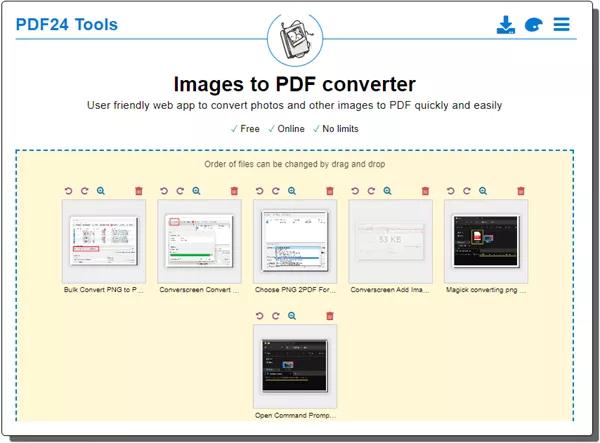Image resolution: width=600 pixels, height=443 pixels.
Task: Delete the Choose PNG 2PDF image
Action: (x=330, y=191)
